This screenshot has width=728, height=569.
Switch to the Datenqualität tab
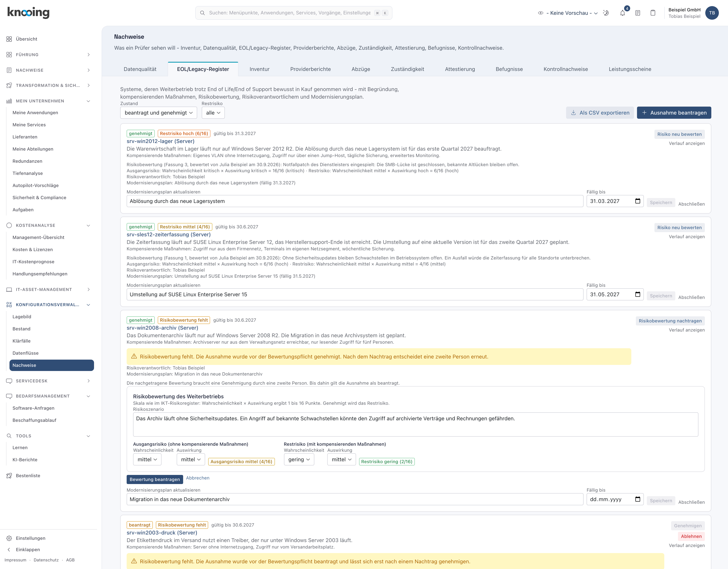click(140, 69)
